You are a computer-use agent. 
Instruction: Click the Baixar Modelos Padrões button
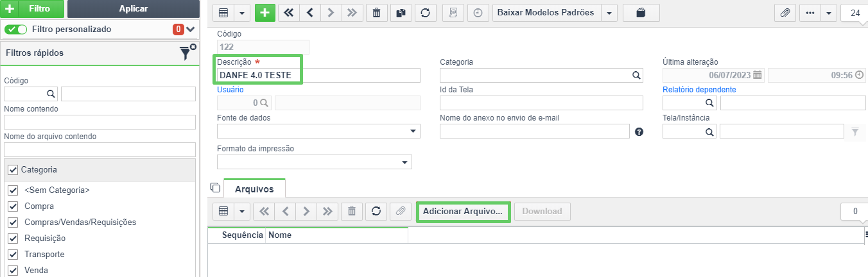[546, 13]
